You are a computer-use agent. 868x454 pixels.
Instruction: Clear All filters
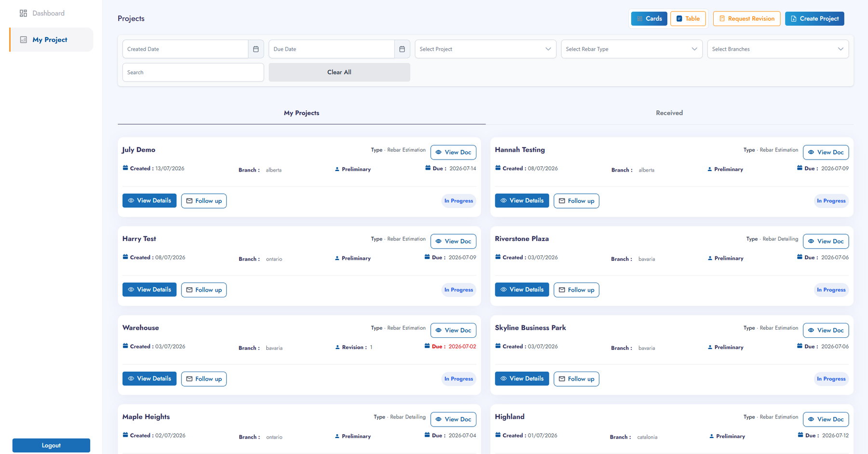click(339, 72)
